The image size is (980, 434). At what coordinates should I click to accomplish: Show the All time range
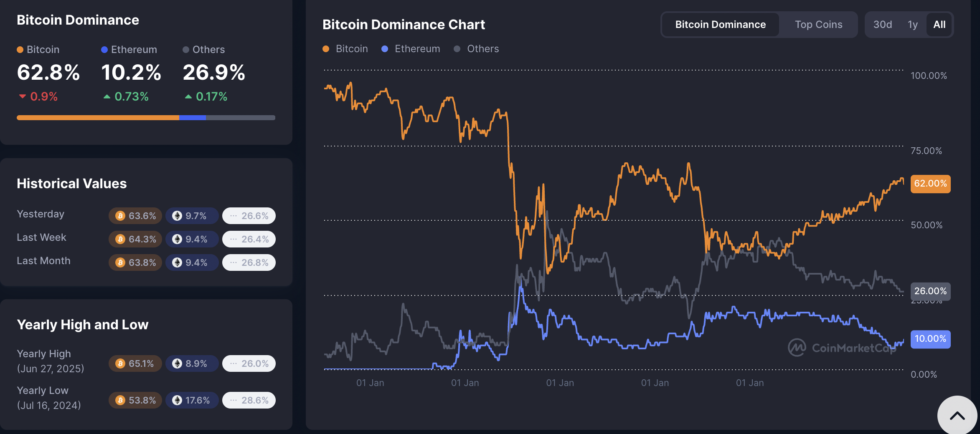click(939, 25)
